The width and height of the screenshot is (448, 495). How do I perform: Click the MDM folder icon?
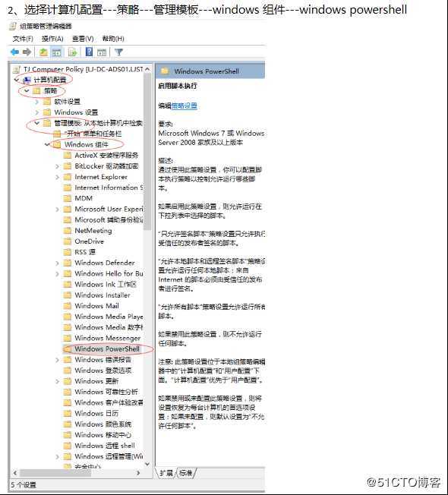point(68,199)
